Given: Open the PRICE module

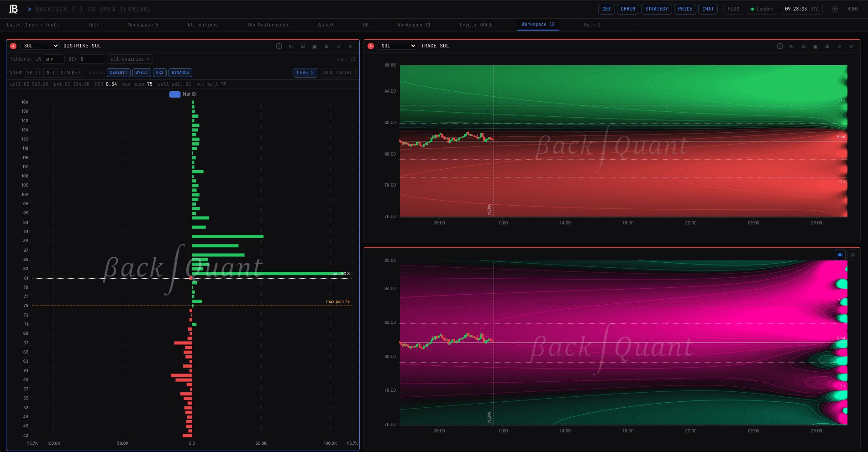Looking at the screenshot, I should [x=685, y=9].
